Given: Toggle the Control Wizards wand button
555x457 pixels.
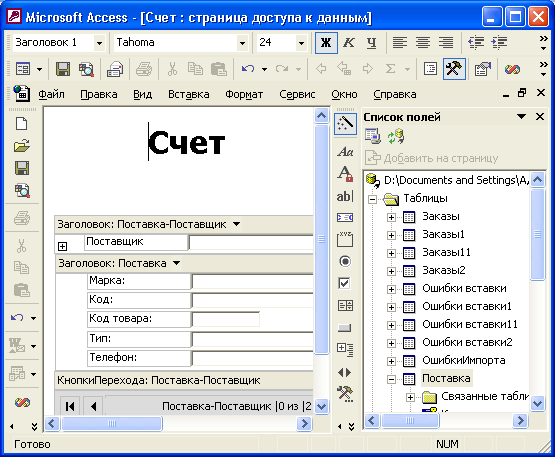Looking at the screenshot, I should 345,125.
